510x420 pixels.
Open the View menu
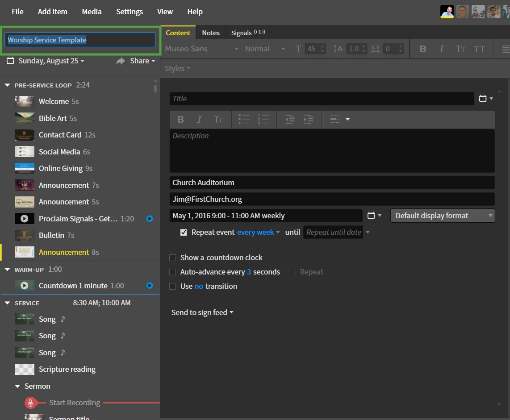(x=165, y=12)
